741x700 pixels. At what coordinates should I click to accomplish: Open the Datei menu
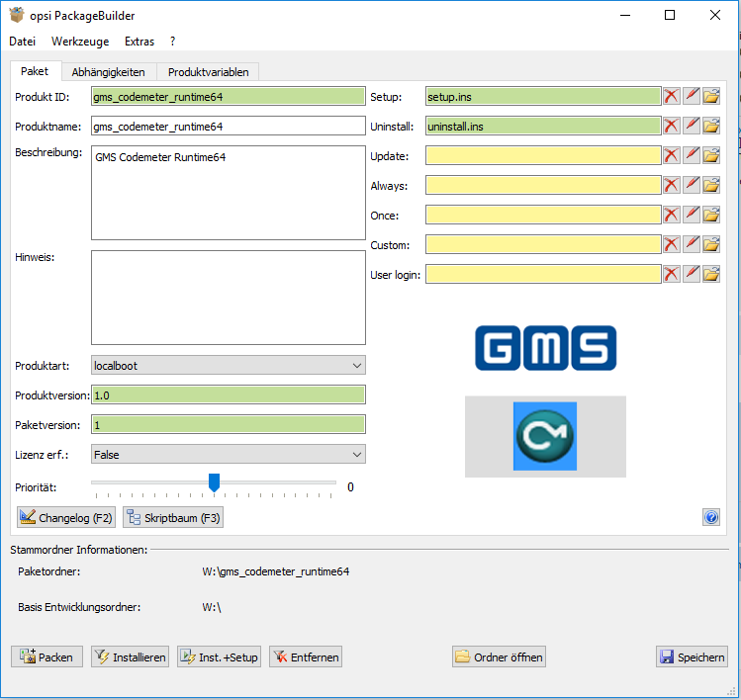pos(22,42)
